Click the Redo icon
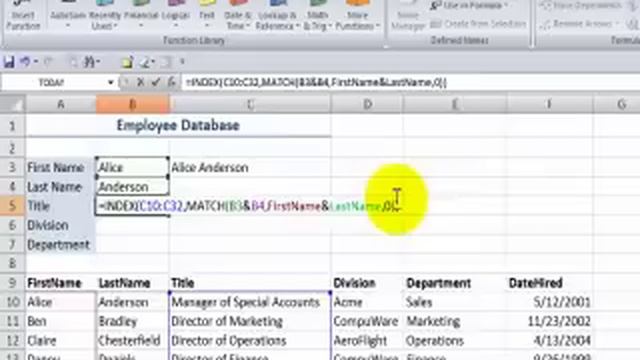Screen dimensions: 640x360 tap(48, 62)
